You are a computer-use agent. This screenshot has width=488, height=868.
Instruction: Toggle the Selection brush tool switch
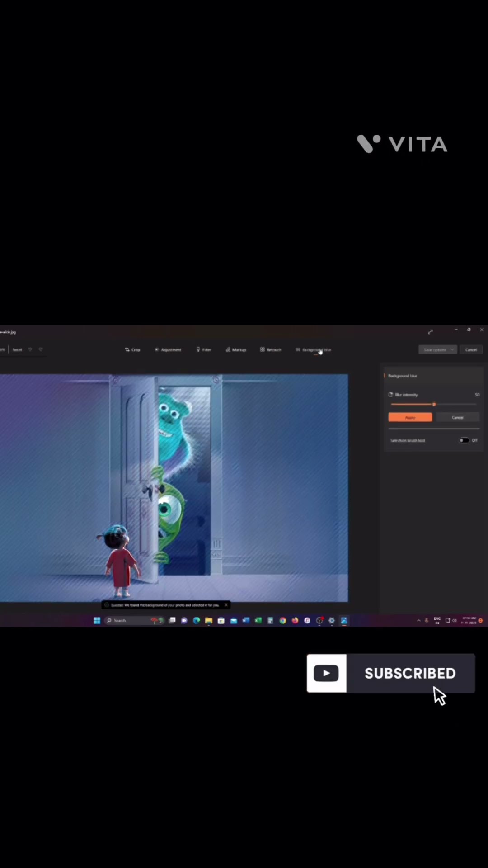pos(464,440)
